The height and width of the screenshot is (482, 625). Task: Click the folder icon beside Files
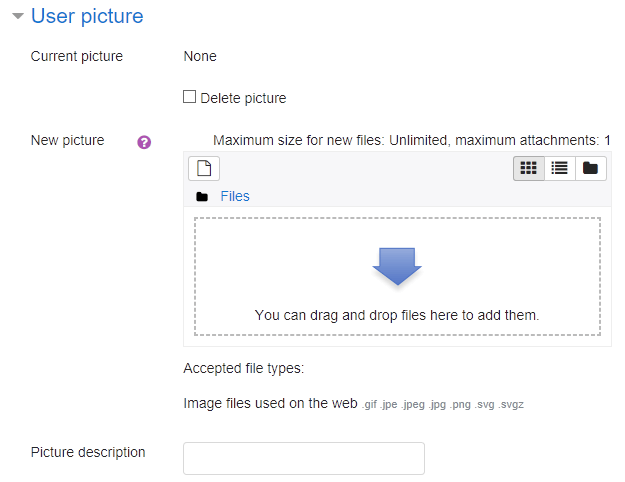coord(202,197)
